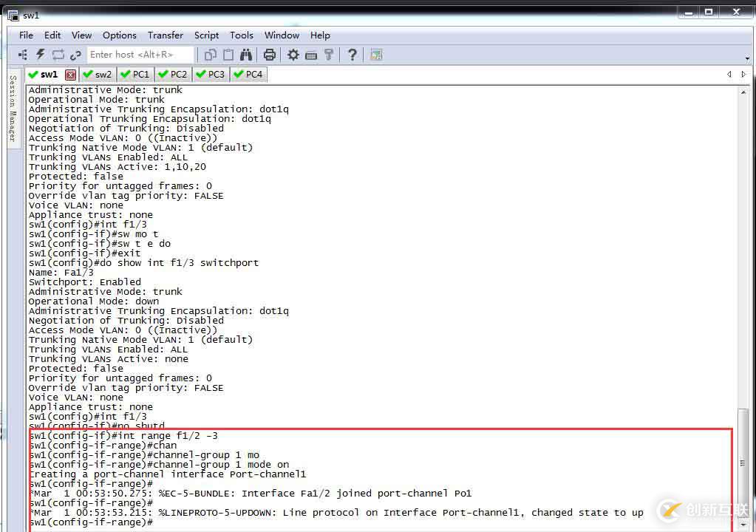Click the Print icon
756x532 pixels.
[x=270, y=55]
